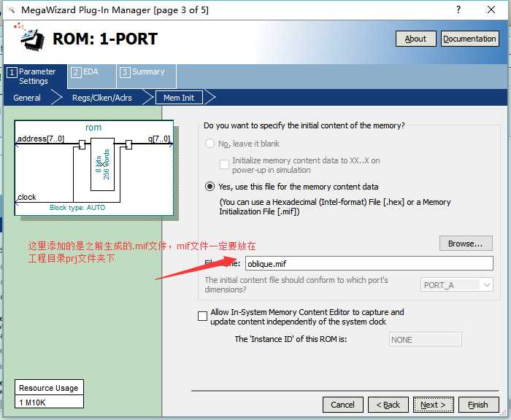511x420 pixels.
Task: Switch to the Parameter Settings tab
Action: tap(35, 76)
